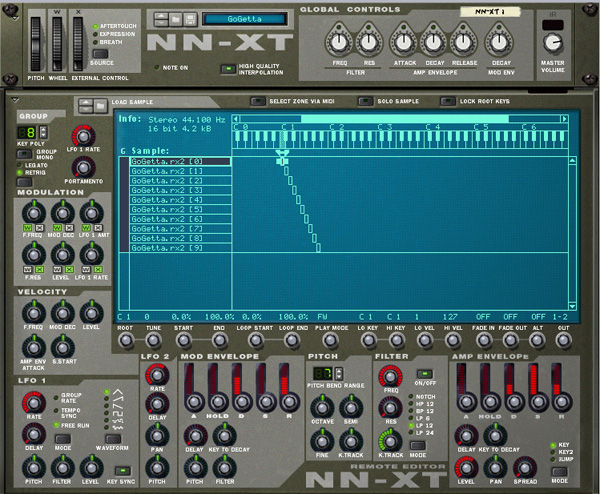This screenshot has width=600, height=494.
Task: Click the Tune sample parameter knob
Action: pyautogui.click(x=153, y=340)
